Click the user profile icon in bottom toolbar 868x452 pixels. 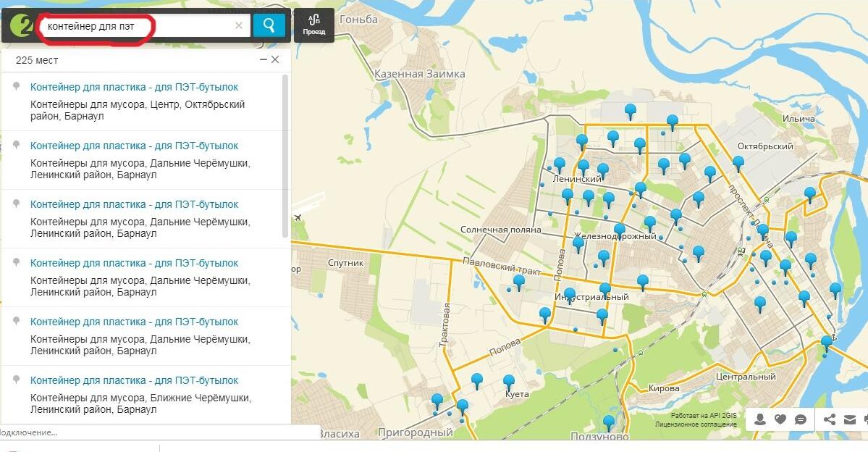click(x=760, y=420)
